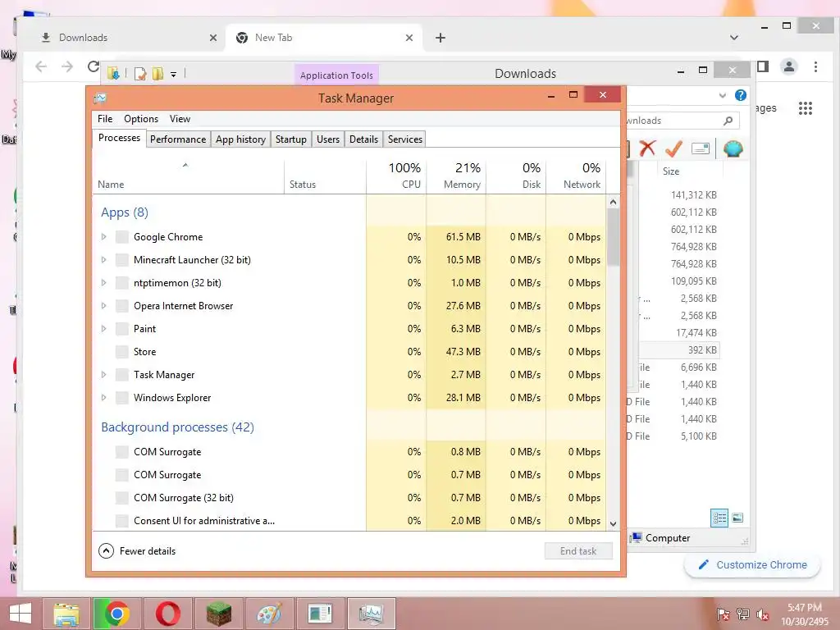Expand the Task Manager process row
Screen dimensions: 840x630
pos(104,375)
